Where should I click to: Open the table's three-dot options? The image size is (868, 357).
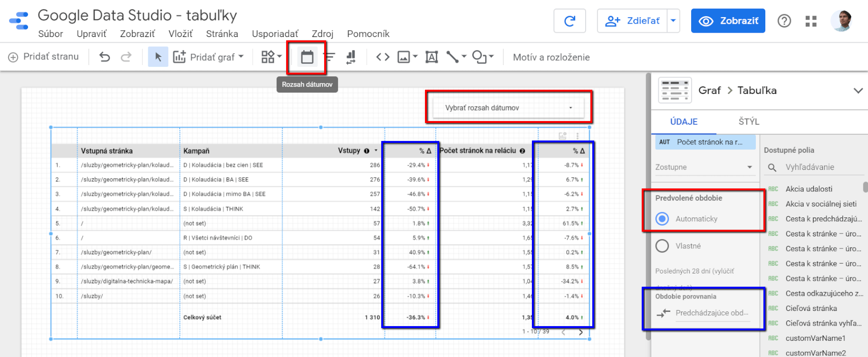(x=578, y=136)
